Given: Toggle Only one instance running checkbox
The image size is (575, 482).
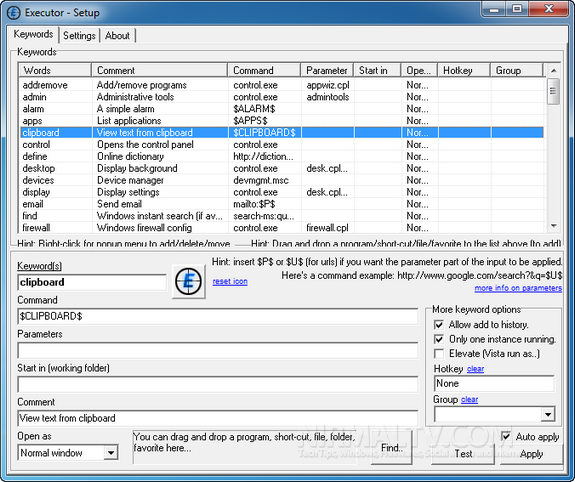Looking at the screenshot, I should coord(439,339).
